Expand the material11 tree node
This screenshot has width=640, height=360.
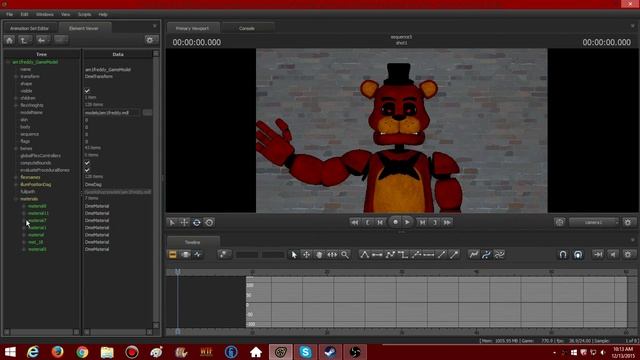coord(24,213)
